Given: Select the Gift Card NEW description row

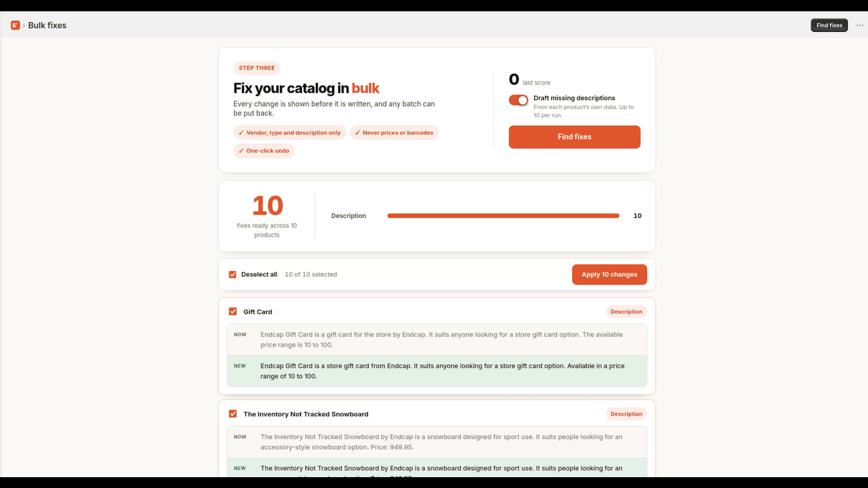Looking at the screenshot, I should coord(437,371).
